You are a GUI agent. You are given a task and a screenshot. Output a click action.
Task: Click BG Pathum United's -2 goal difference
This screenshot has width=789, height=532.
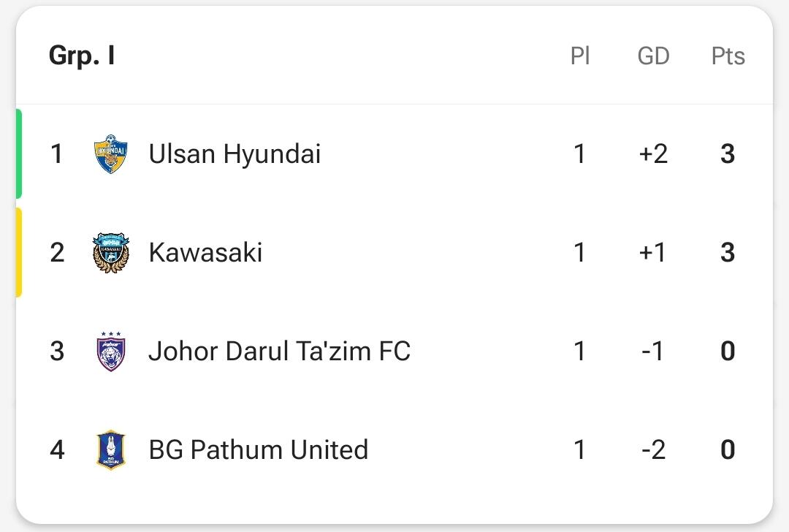pos(653,450)
